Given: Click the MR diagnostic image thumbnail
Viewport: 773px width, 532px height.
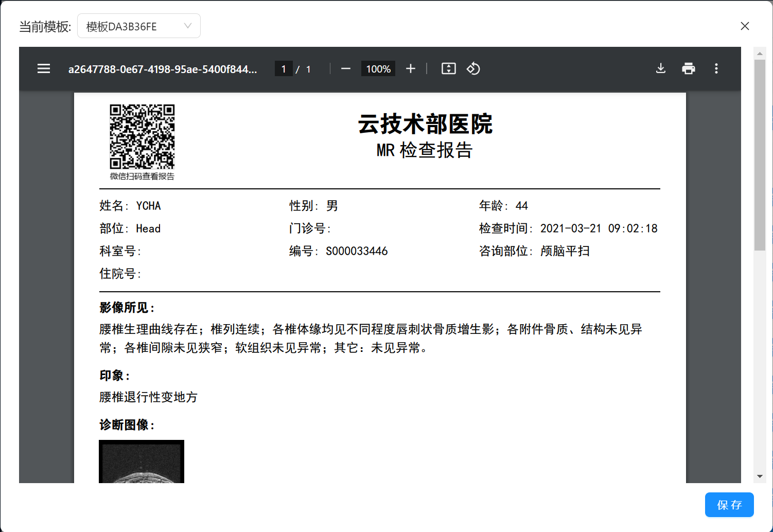Looking at the screenshot, I should pos(142,462).
